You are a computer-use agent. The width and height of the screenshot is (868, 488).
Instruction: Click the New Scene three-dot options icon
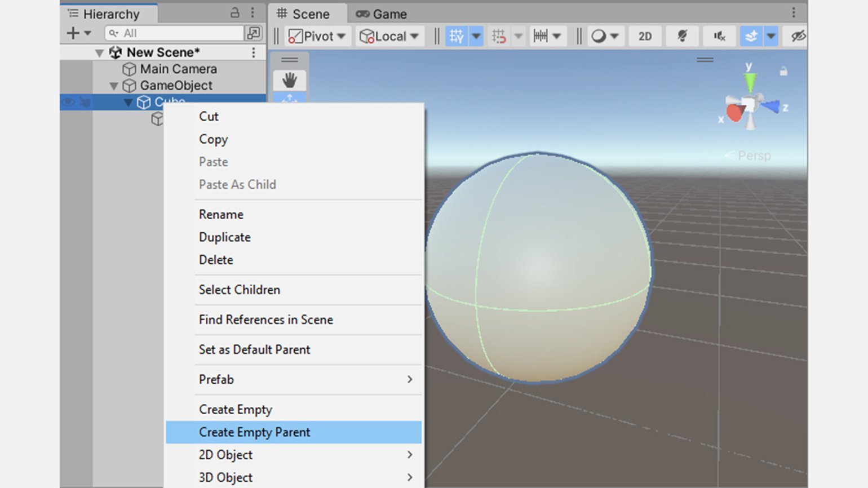(254, 52)
